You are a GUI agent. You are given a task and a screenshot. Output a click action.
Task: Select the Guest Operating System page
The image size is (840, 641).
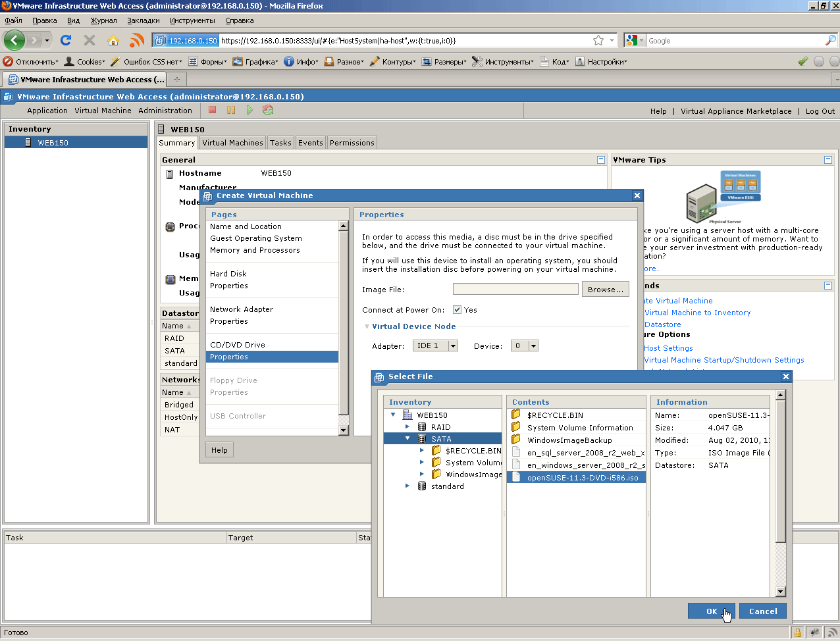click(x=256, y=238)
